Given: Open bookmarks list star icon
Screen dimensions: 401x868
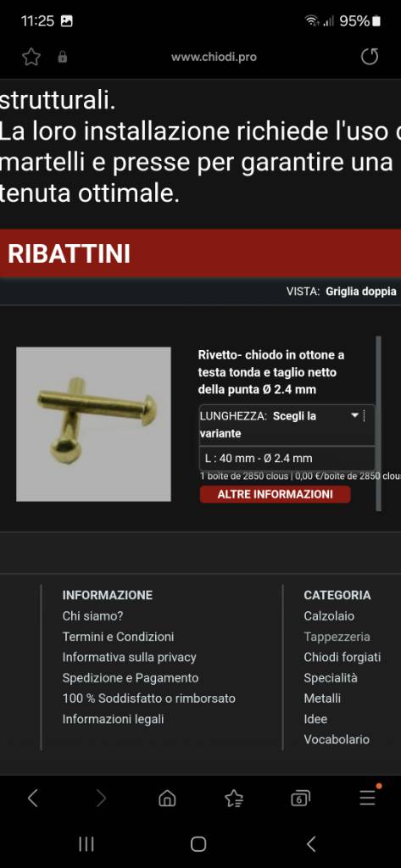Looking at the screenshot, I should pyautogui.click(x=234, y=798).
